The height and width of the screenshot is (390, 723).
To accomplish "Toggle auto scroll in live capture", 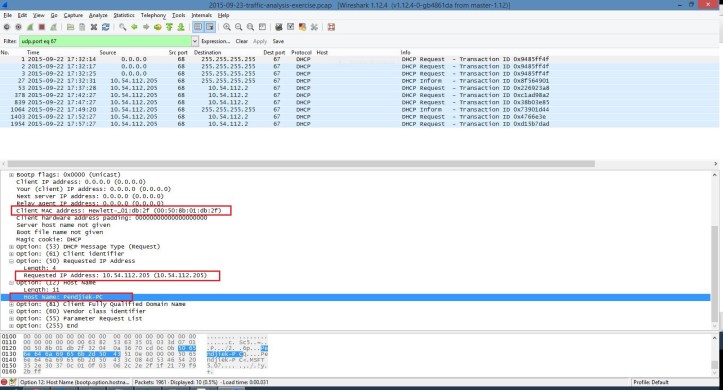I will [210, 27].
